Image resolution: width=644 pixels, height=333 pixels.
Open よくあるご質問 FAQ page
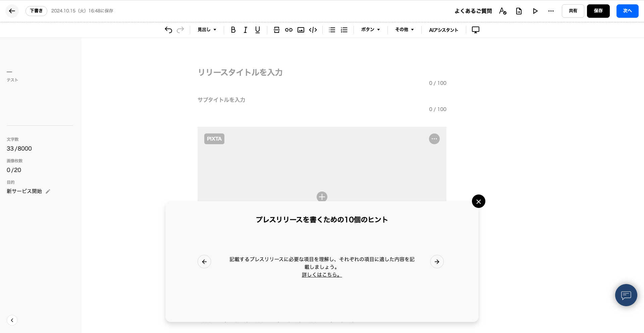(x=473, y=11)
